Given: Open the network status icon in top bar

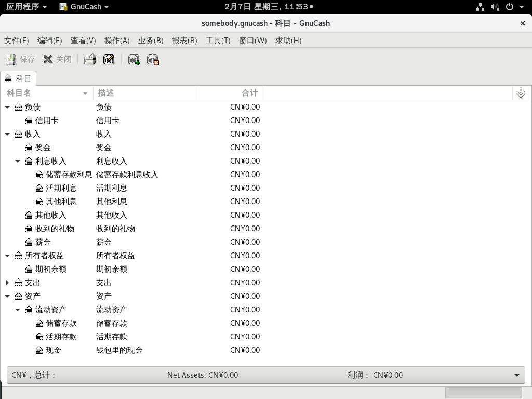Looking at the screenshot, I should (x=480, y=7).
